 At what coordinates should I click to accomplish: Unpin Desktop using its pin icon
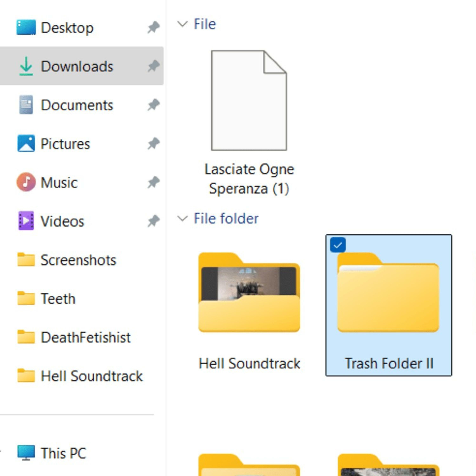153,27
